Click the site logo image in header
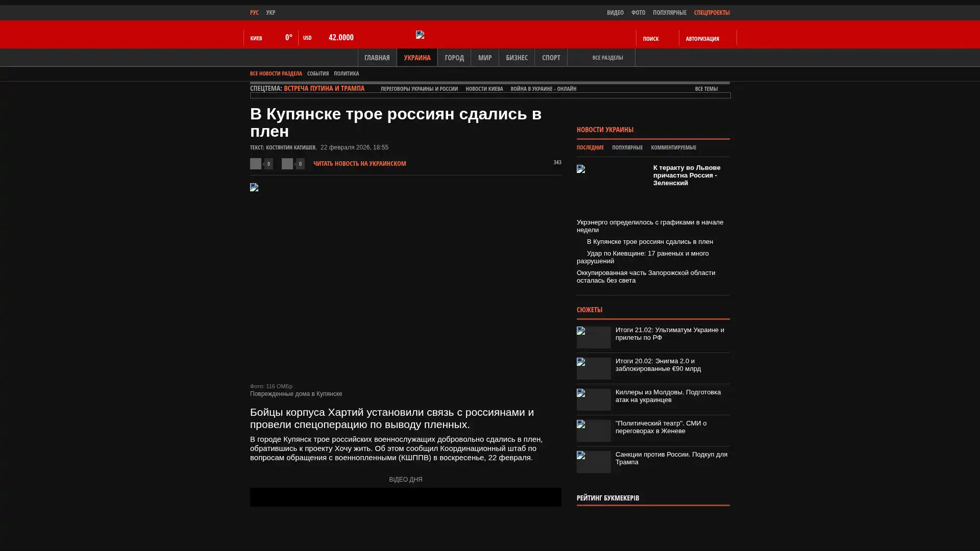 tap(420, 35)
